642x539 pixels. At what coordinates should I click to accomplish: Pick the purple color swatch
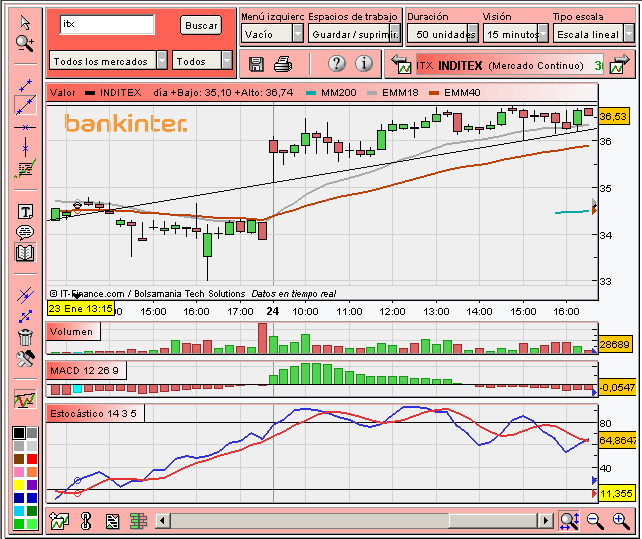[x=32, y=485]
